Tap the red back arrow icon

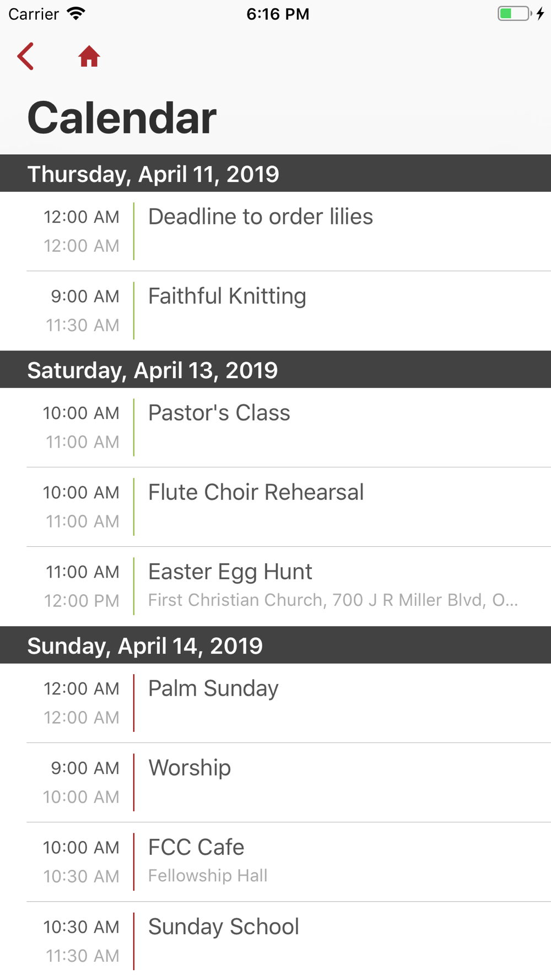[x=26, y=56]
